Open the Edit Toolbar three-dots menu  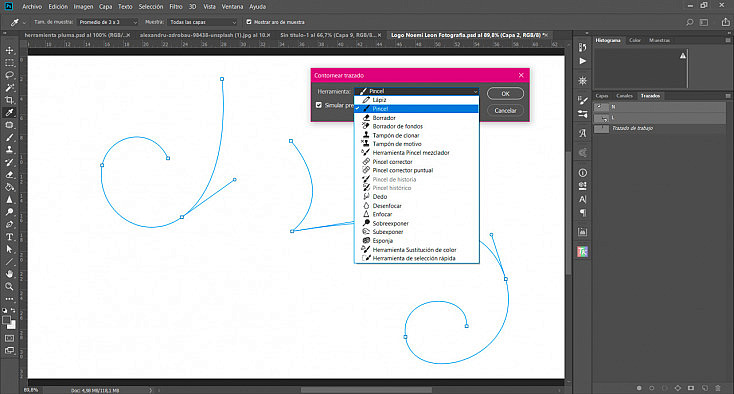pos(9,299)
